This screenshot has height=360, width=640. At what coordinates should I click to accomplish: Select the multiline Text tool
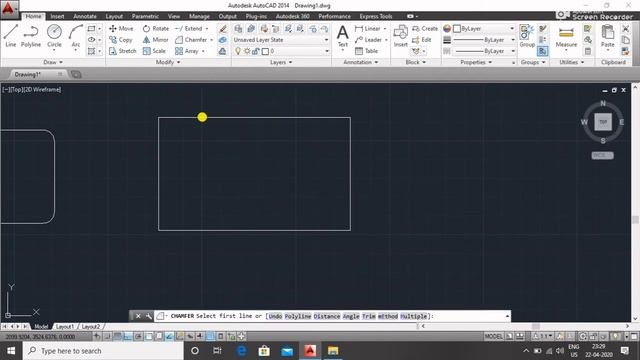click(x=342, y=36)
